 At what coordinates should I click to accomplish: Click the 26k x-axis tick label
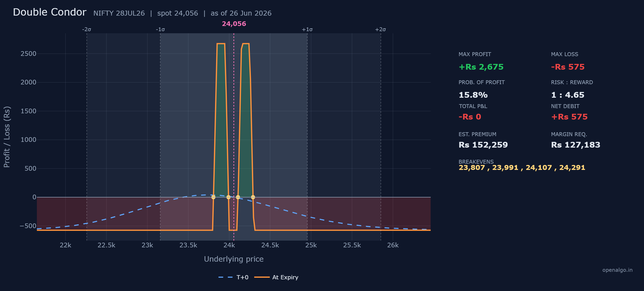(393, 245)
